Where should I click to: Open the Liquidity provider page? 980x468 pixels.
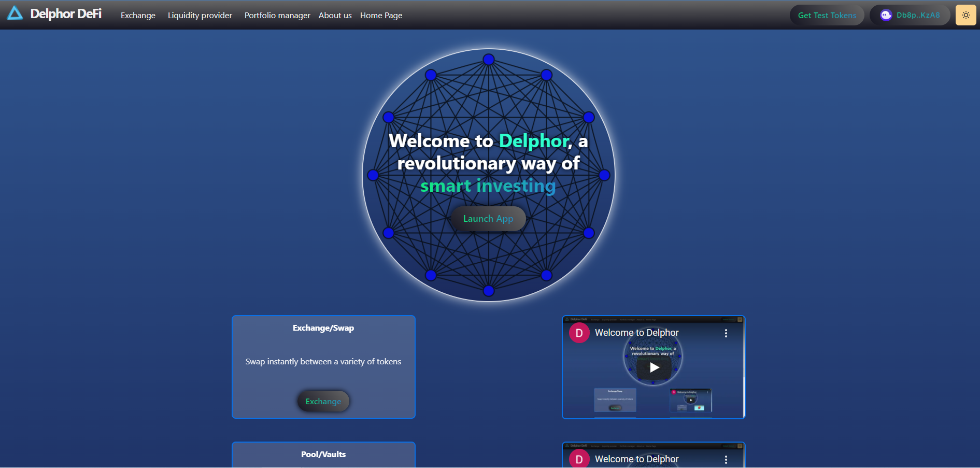(x=200, y=16)
